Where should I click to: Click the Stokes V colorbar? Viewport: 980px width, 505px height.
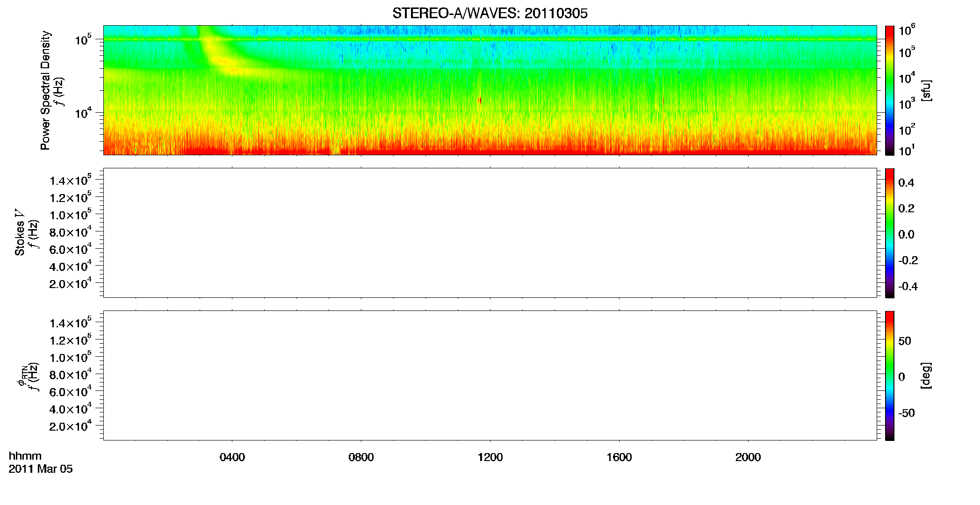[x=890, y=233]
